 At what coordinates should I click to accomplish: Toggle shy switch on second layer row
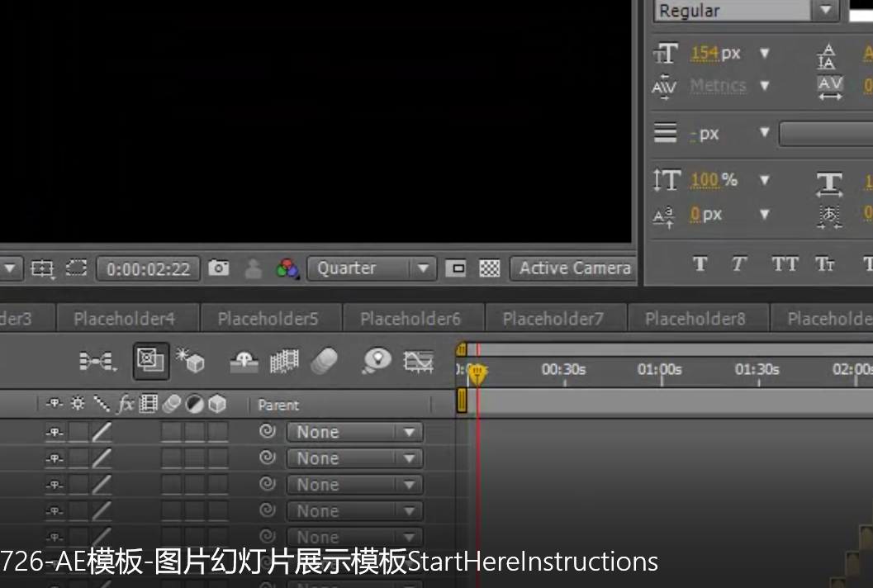[x=55, y=458]
